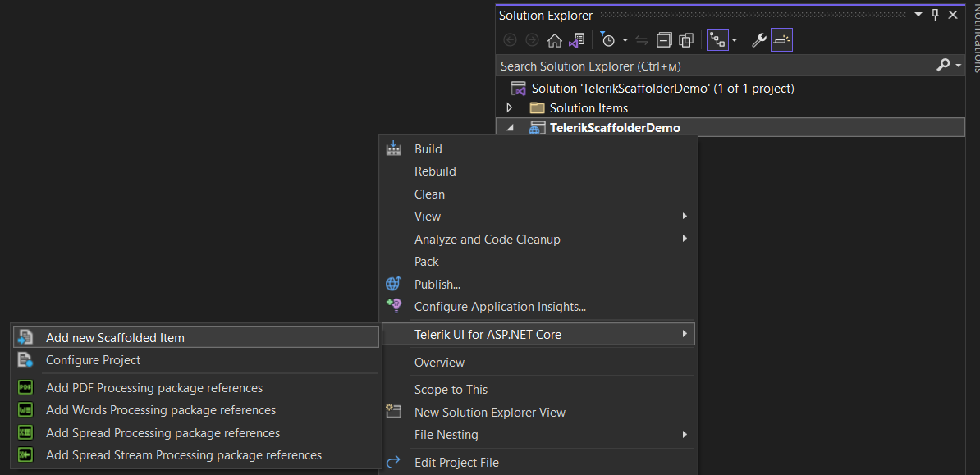Pin the Solution Explorer panel
Image resolution: width=980 pixels, height=475 pixels.
click(935, 14)
